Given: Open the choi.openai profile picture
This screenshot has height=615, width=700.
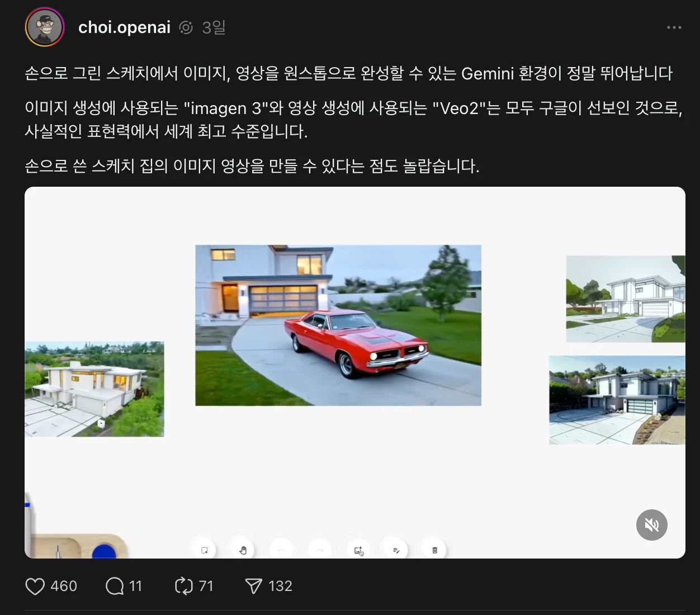Looking at the screenshot, I should (45, 27).
